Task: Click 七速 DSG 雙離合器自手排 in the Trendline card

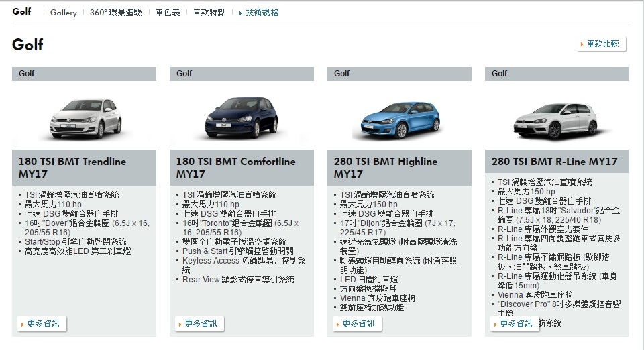Action: click(x=72, y=214)
